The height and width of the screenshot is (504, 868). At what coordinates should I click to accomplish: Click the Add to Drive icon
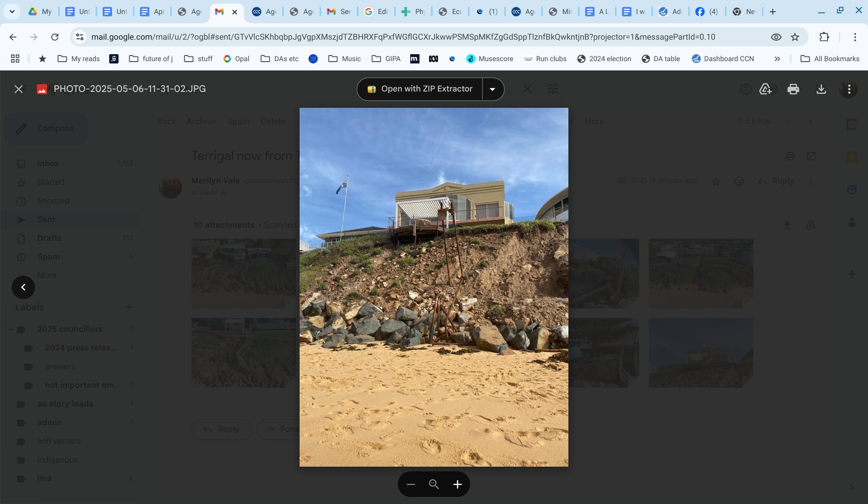pos(765,89)
